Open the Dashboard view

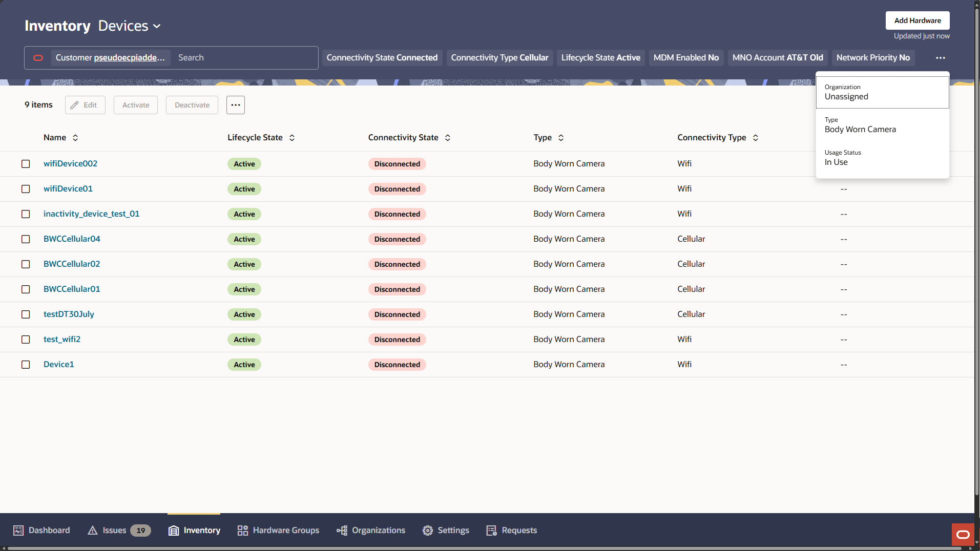click(x=41, y=530)
